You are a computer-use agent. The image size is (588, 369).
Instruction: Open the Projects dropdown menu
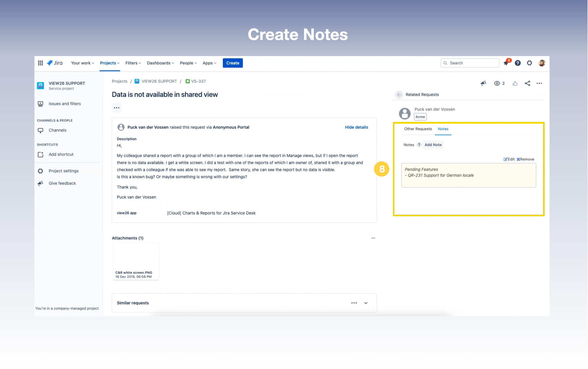pyautogui.click(x=110, y=63)
